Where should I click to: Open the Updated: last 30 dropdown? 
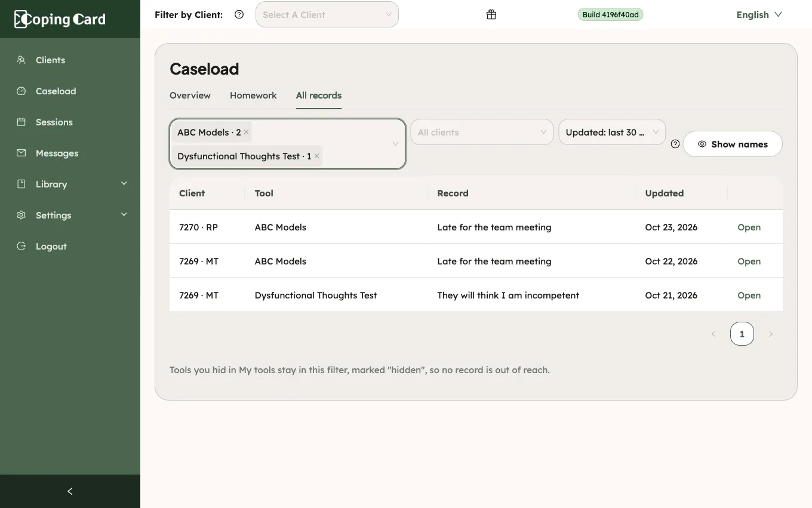click(612, 132)
